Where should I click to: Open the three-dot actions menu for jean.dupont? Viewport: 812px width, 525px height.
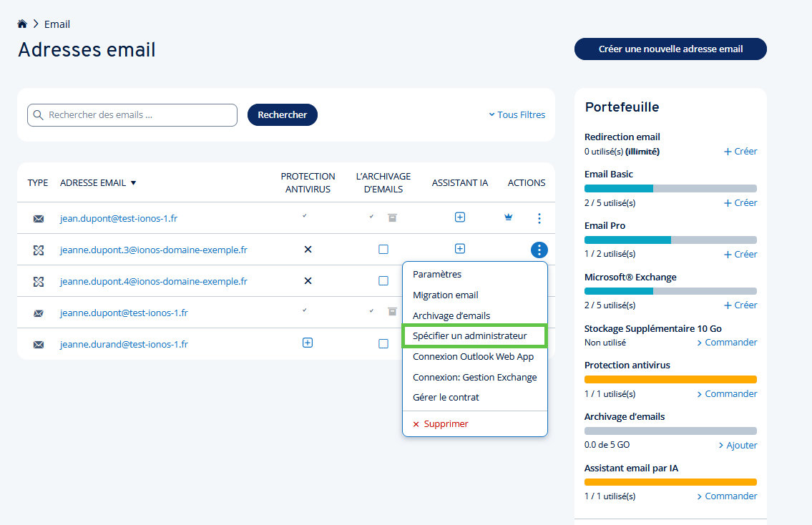[x=539, y=218]
